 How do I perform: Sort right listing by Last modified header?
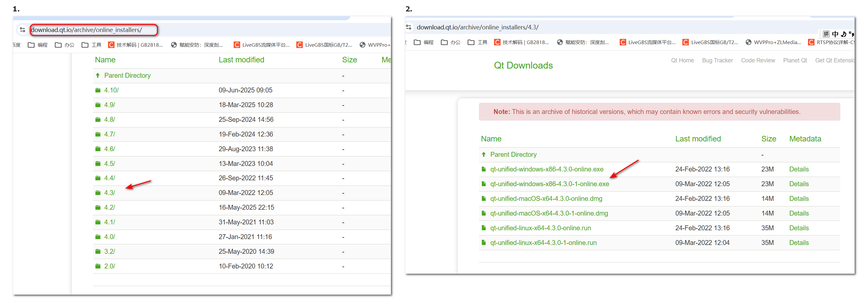(698, 139)
